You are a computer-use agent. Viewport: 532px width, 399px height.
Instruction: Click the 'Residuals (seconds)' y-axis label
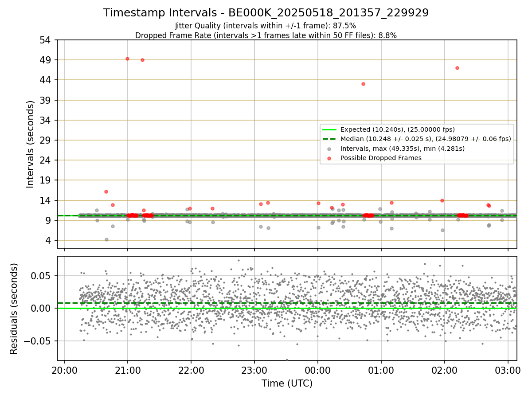click(14, 309)
